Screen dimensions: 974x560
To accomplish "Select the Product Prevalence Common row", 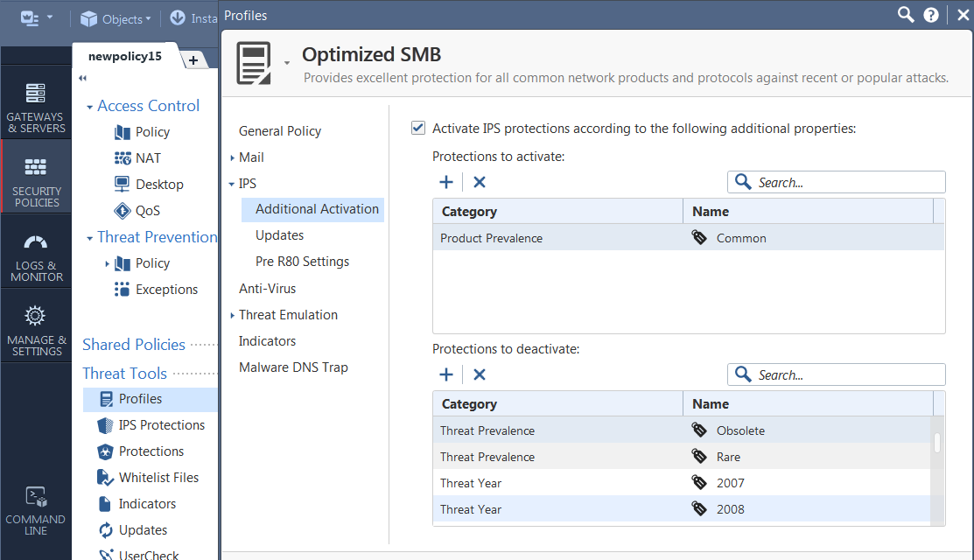I will coord(688,237).
